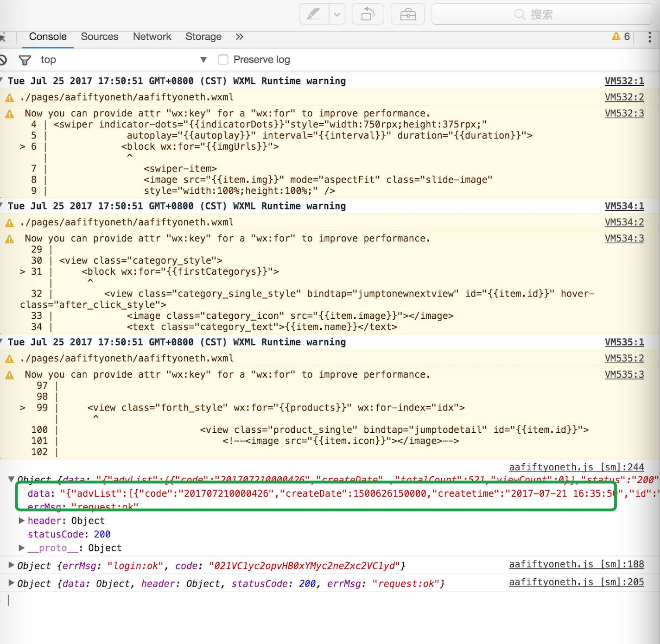The image size is (660, 644).
Task: Open the toolbox icon in top toolbar
Action: 408,14
